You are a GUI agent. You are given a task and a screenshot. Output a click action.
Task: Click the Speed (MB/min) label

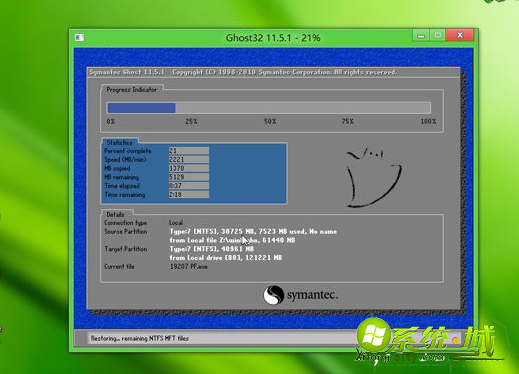[x=125, y=160]
